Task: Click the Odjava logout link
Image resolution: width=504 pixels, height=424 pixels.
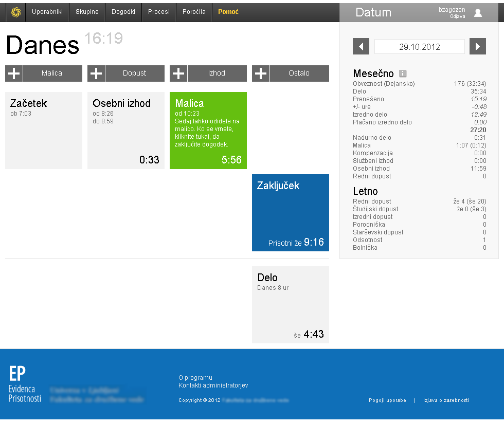Action: pos(457,16)
